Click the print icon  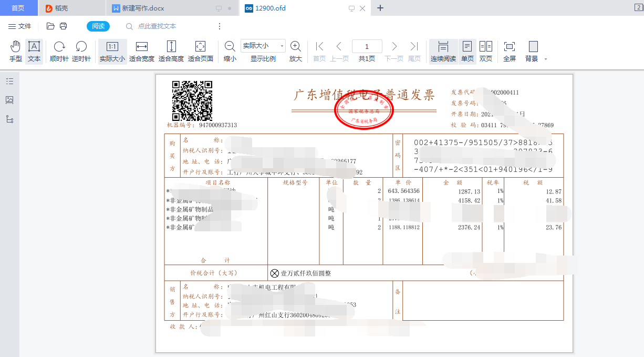click(64, 26)
